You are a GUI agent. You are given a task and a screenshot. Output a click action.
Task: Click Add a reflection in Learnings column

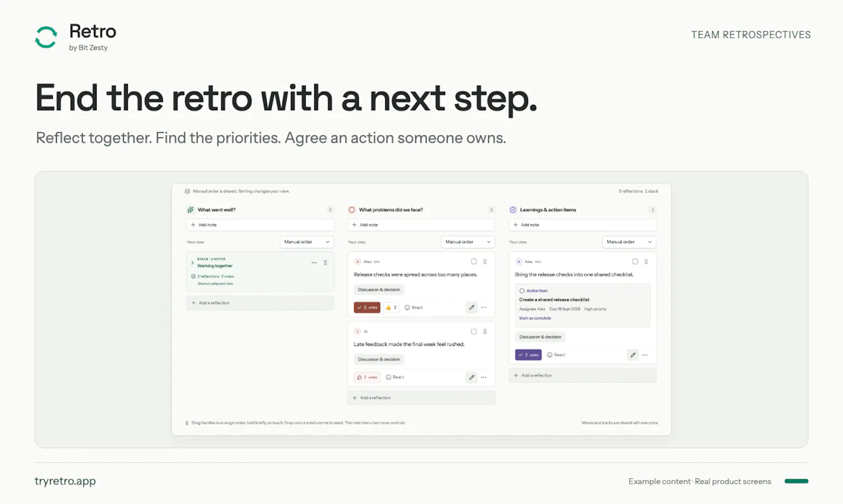(x=583, y=375)
